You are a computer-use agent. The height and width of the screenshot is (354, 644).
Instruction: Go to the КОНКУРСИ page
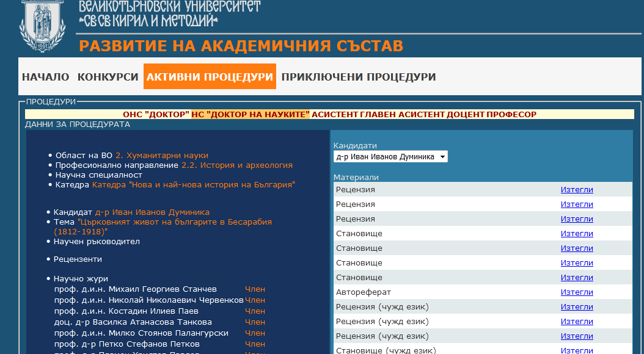pyautogui.click(x=108, y=77)
